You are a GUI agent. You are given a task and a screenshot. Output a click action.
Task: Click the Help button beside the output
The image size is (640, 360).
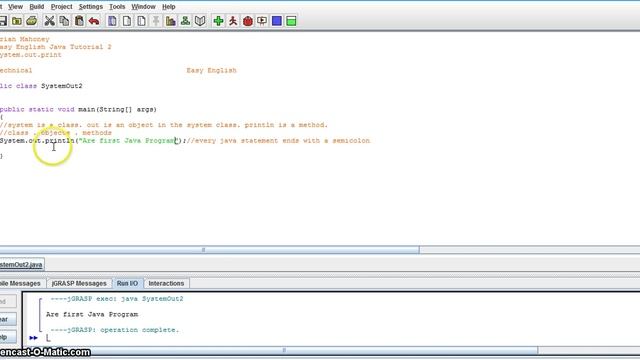(x=8, y=337)
